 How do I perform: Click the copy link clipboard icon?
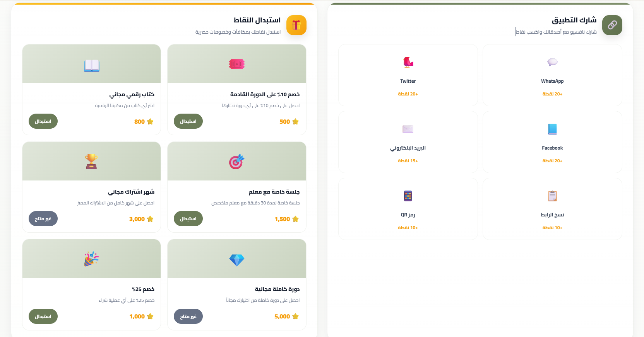click(x=552, y=196)
